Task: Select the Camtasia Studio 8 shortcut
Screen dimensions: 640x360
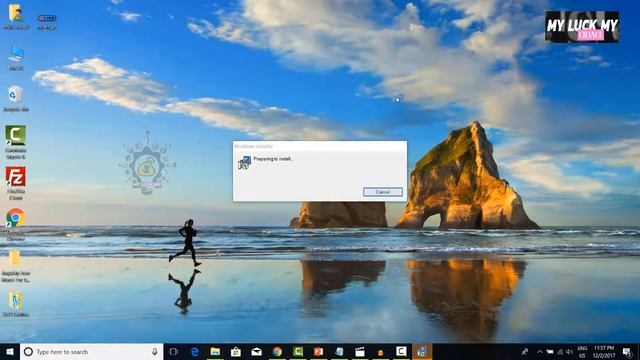Action: (16, 142)
